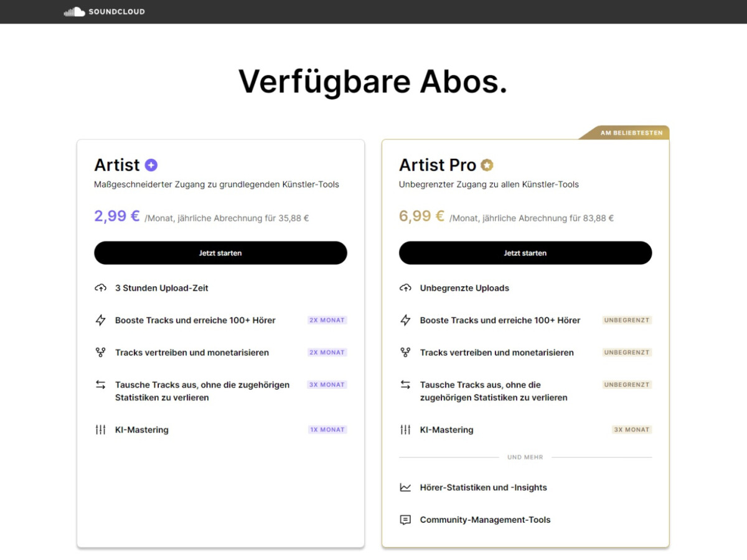Click the SoundCloud logo in the header
Viewport: 747px width, 560px height.
pyautogui.click(x=103, y=11)
